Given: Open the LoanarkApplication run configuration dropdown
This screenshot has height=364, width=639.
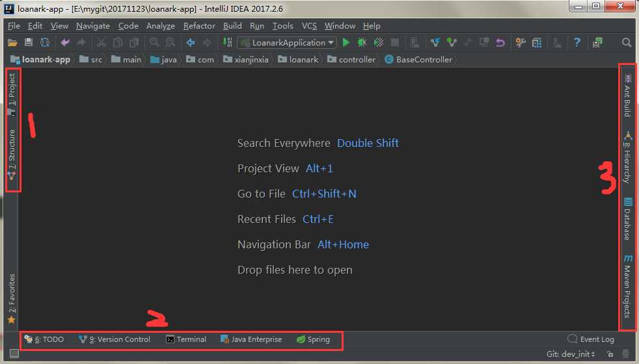Looking at the screenshot, I should pos(288,42).
